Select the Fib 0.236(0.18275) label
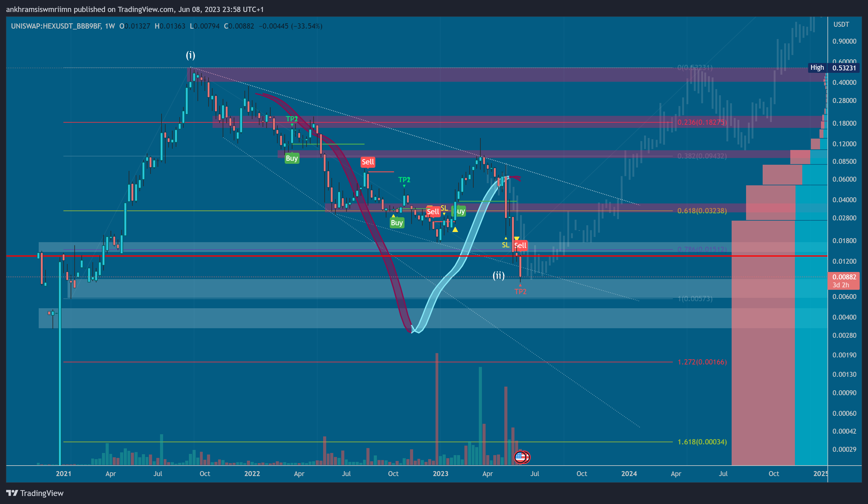The width and height of the screenshot is (868, 504). point(702,122)
